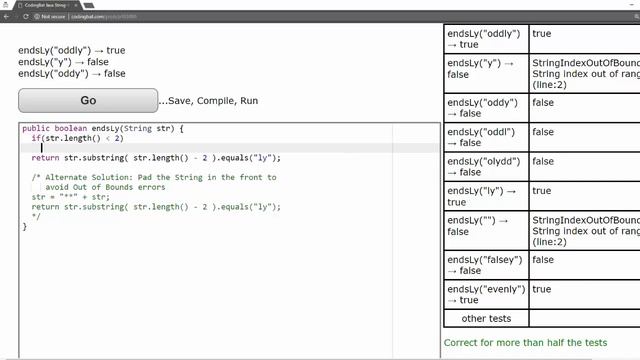This screenshot has width=640, height=360.
Task: Click the browser back arrow
Action: coord(6,17)
